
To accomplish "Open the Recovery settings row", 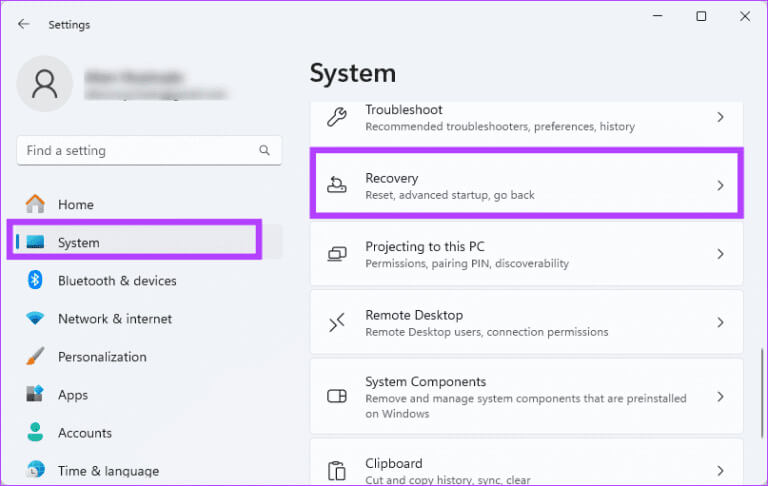I will tap(527, 185).
